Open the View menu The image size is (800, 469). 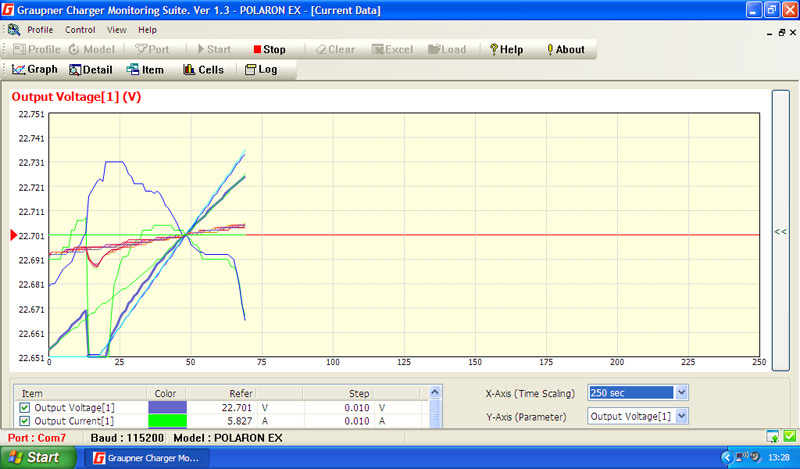tap(116, 30)
